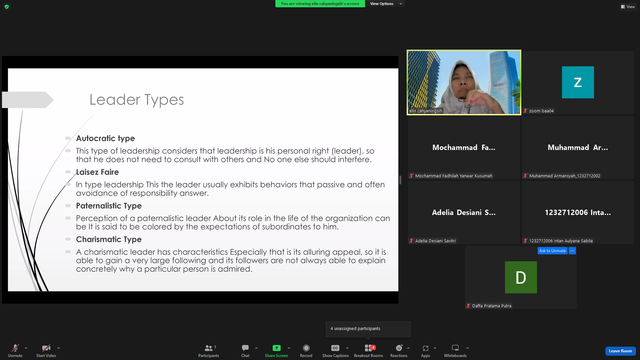Click 'Autocratic type' heading on slide

click(x=105, y=138)
